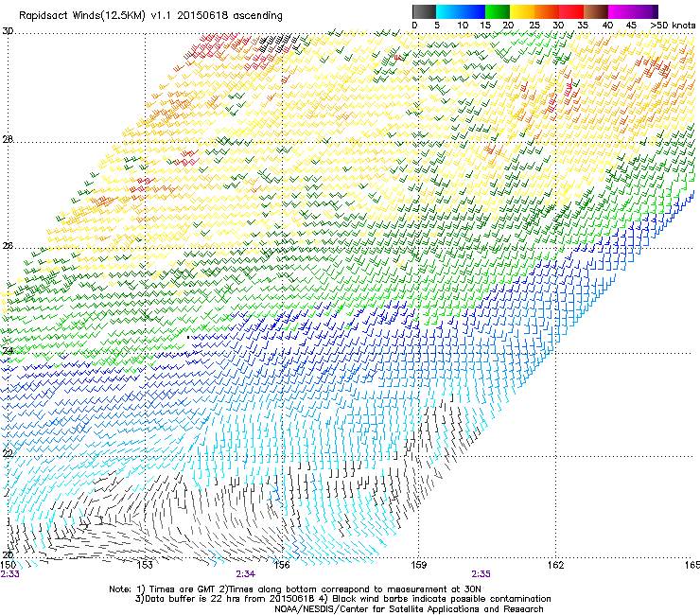Click the '15' label under the color legend

click(485, 26)
